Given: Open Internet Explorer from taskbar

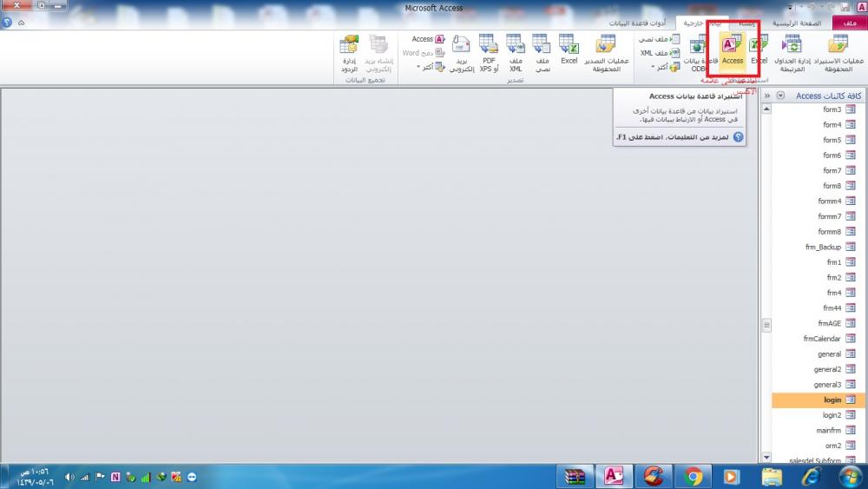Looking at the screenshot, I should pos(811,476).
